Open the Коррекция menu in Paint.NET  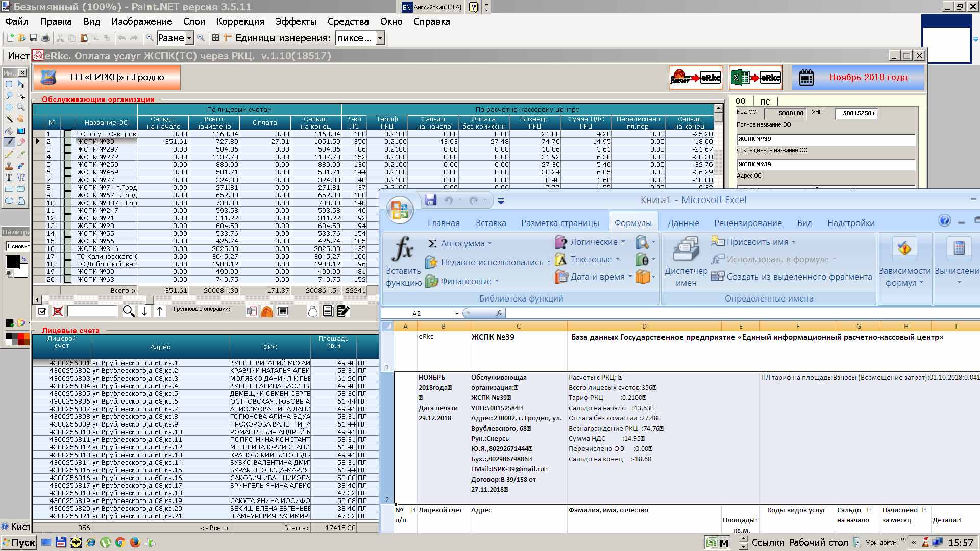(240, 22)
